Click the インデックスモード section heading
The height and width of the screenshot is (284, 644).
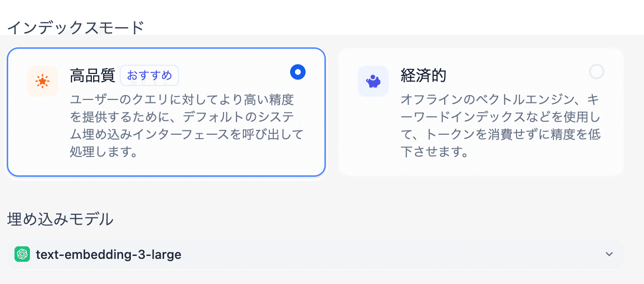76,27
